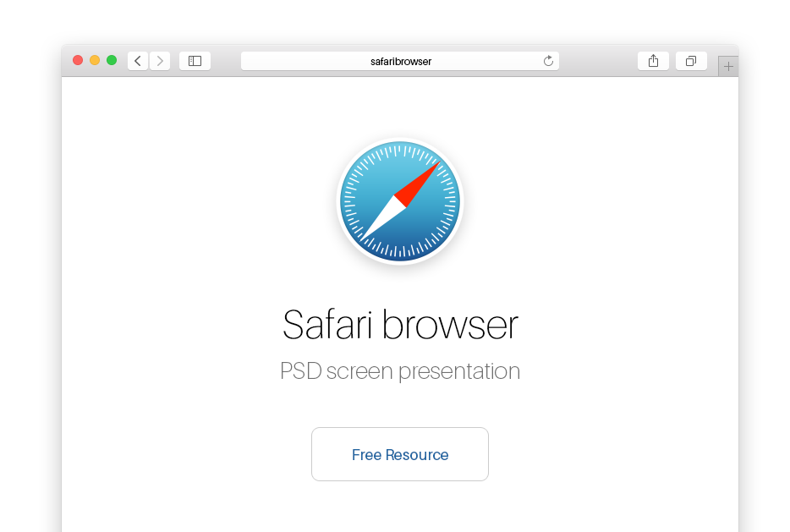
Task: Click the red needle of the compass
Action: coord(417,184)
